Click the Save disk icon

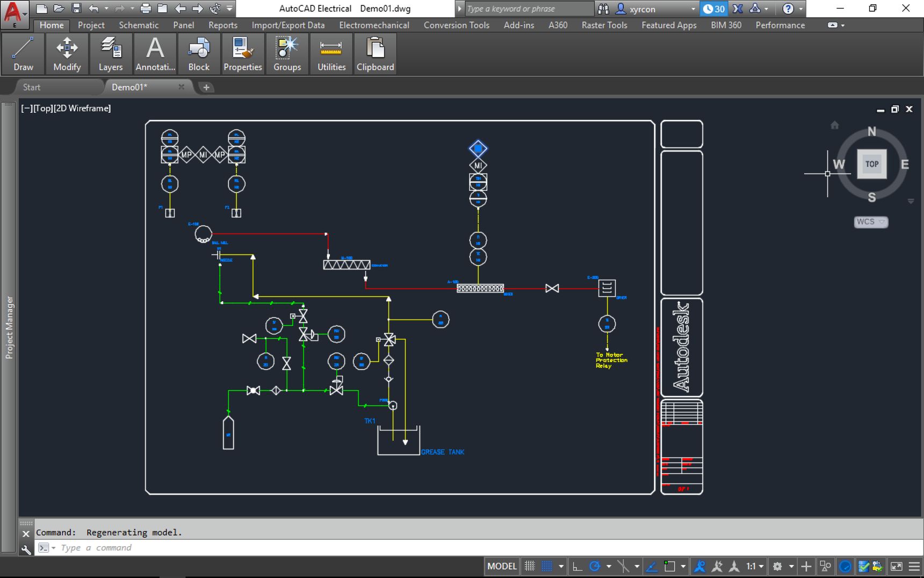point(76,9)
